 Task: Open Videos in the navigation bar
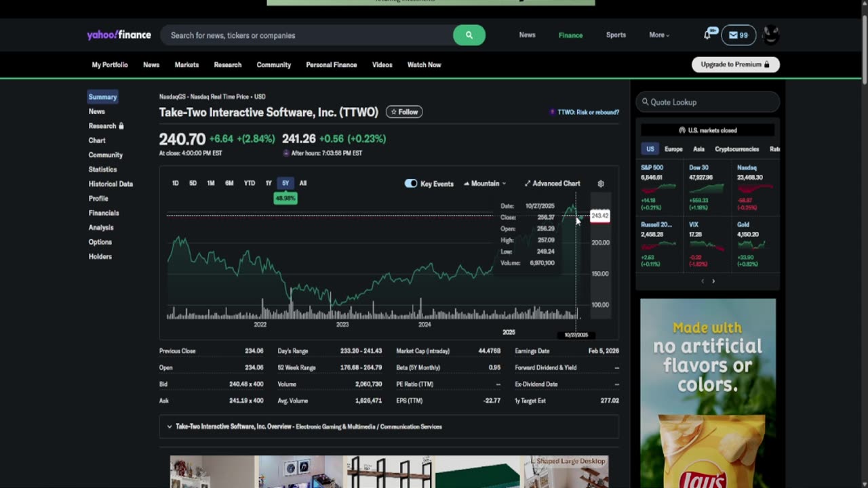click(x=382, y=65)
